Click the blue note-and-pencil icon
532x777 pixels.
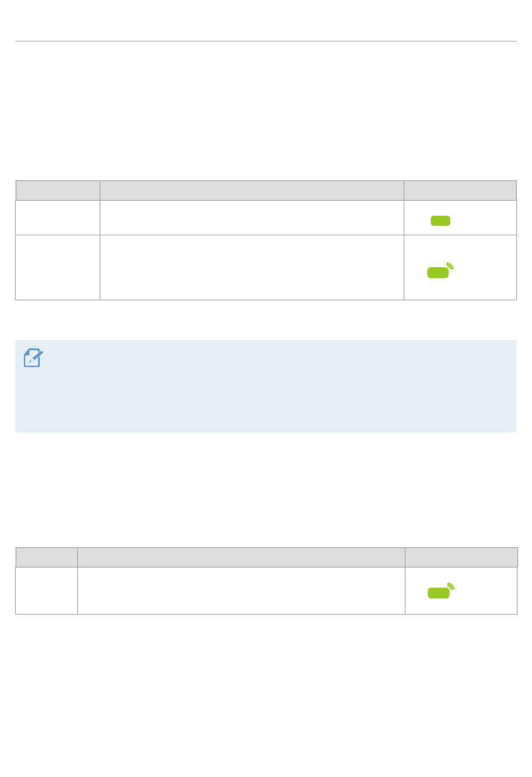(x=33, y=358)
